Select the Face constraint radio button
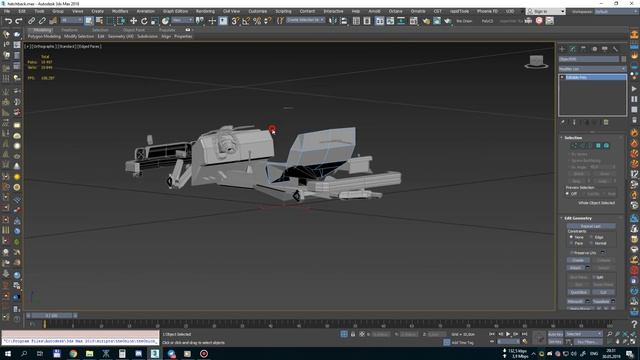Viewport: 640px width, 360px height. 571,243
